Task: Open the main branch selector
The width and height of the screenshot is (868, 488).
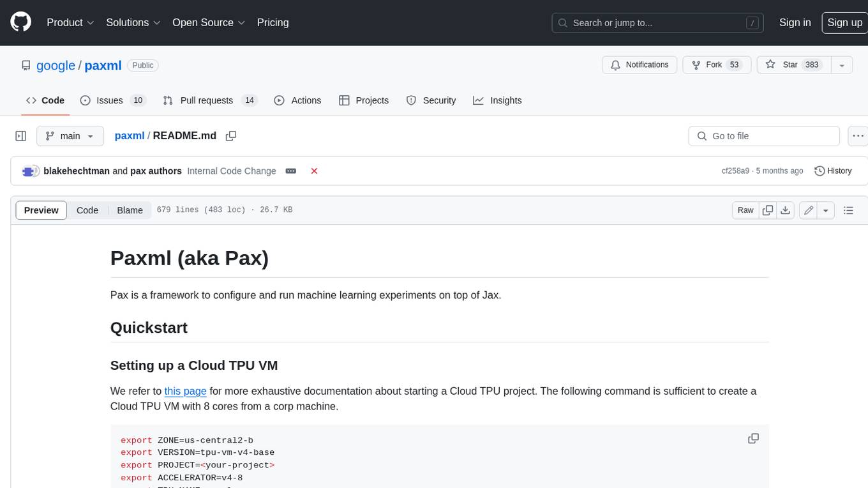Action: (70, 136)
